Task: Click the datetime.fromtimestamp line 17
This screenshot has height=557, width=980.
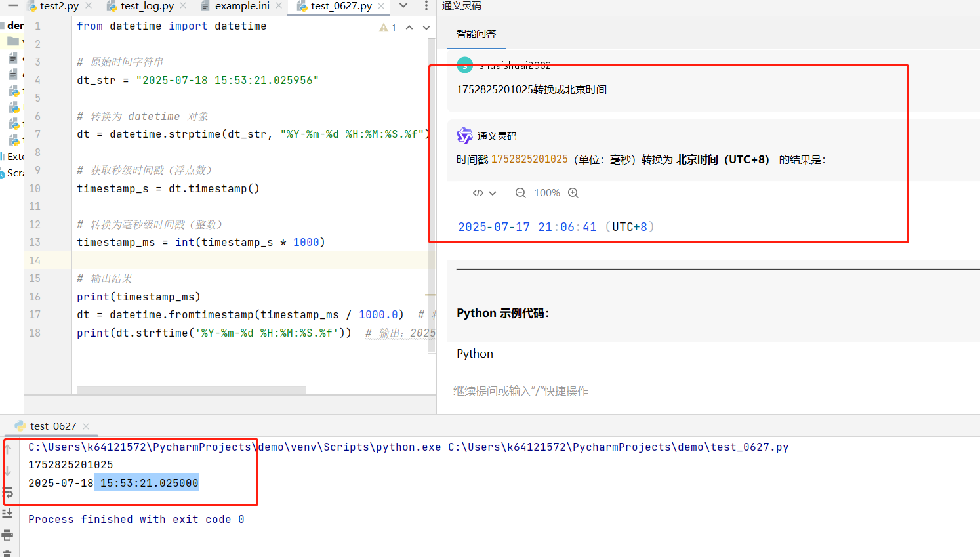Action: (x=240, y=315)
